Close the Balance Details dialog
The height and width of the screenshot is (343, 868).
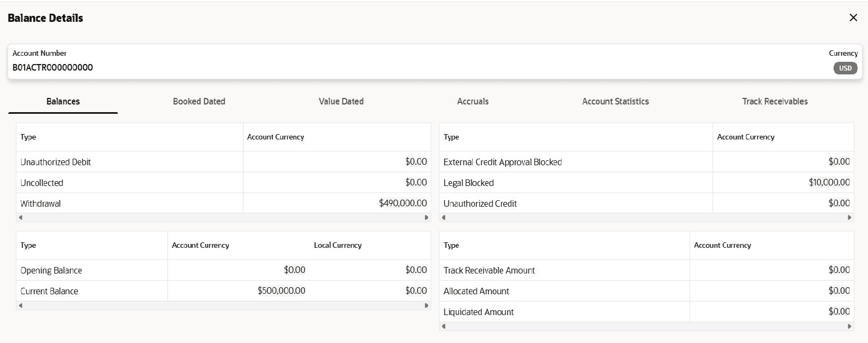click(853, 18)
